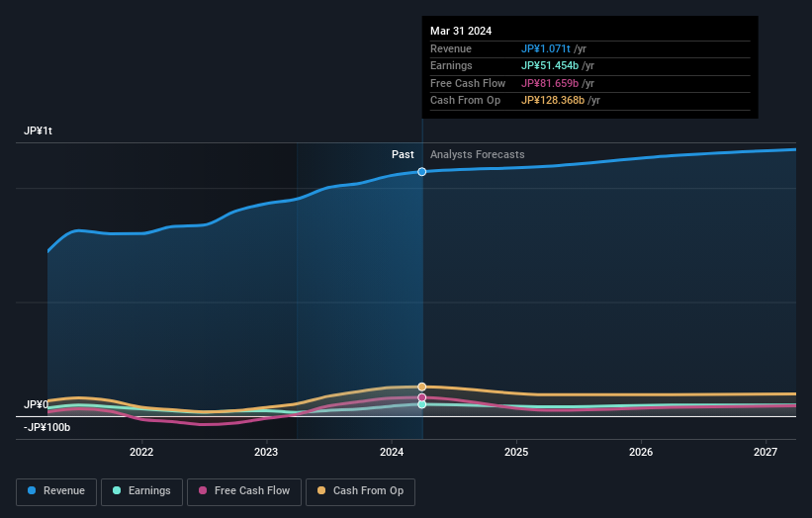
Task: Click the 'Past' region label
Action: [x=403, y=154]
